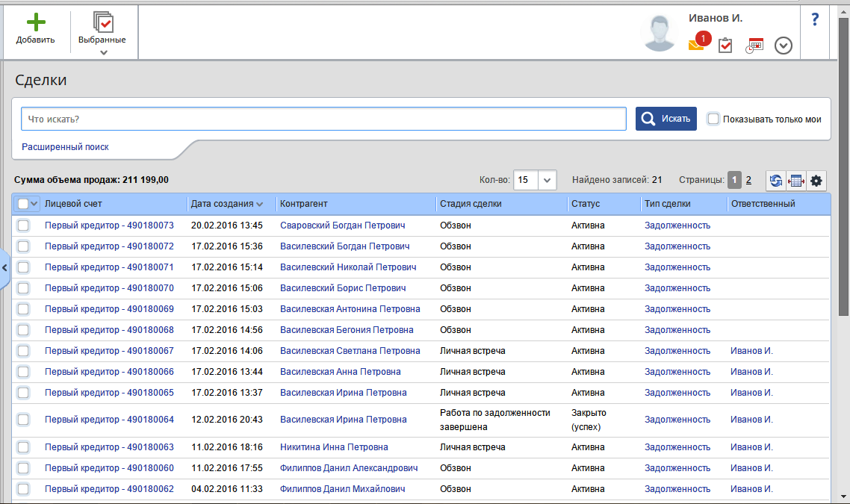The image size is (850, 504).
Task: Open the Кол-во records per page dropdown
Action: [x=547, y=180]
